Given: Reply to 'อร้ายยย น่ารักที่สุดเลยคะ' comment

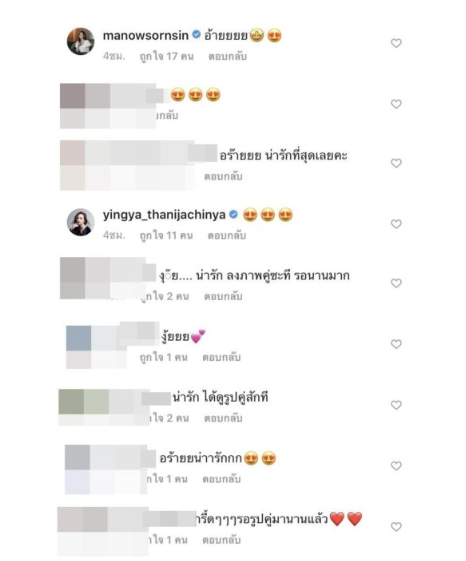Looking at the screenshot, I should [223, 176].
